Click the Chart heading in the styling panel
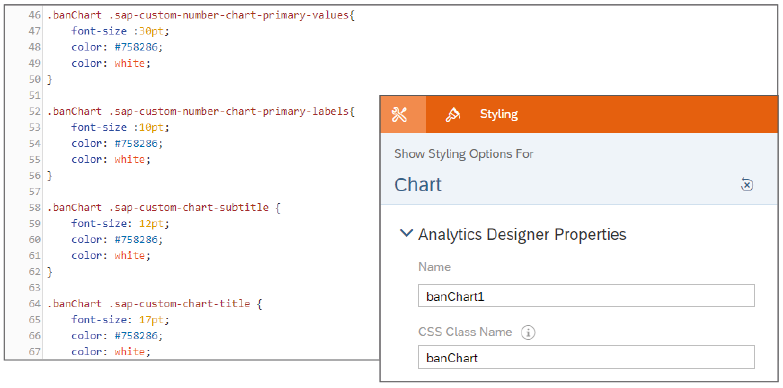 click(418, 184)
